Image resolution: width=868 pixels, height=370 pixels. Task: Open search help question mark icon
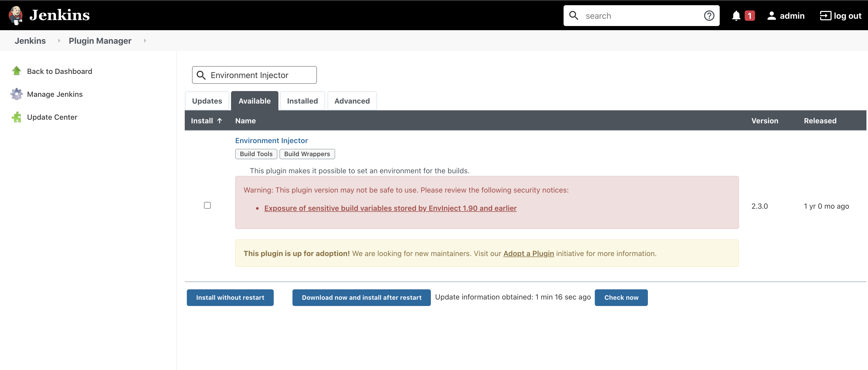click(709, 16)
